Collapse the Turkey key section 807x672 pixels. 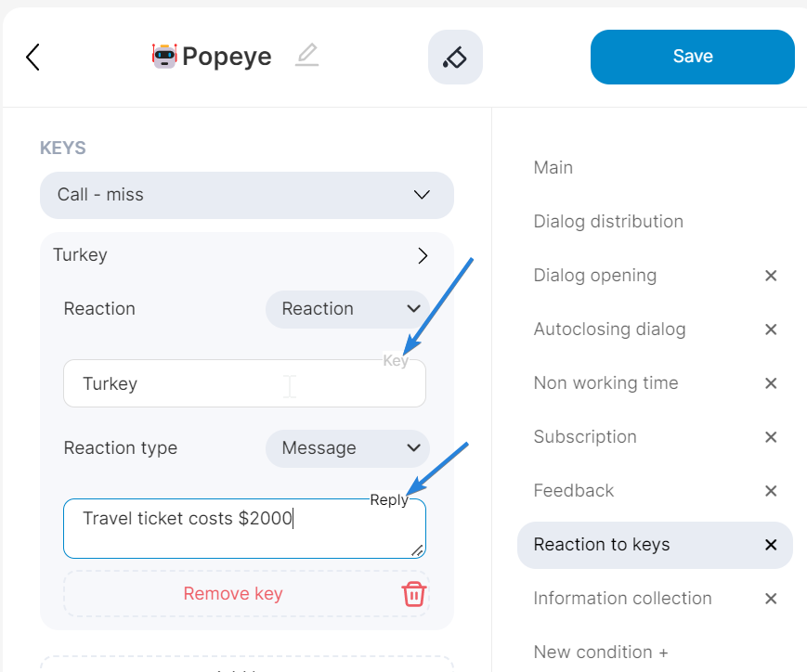coord(423,255)
